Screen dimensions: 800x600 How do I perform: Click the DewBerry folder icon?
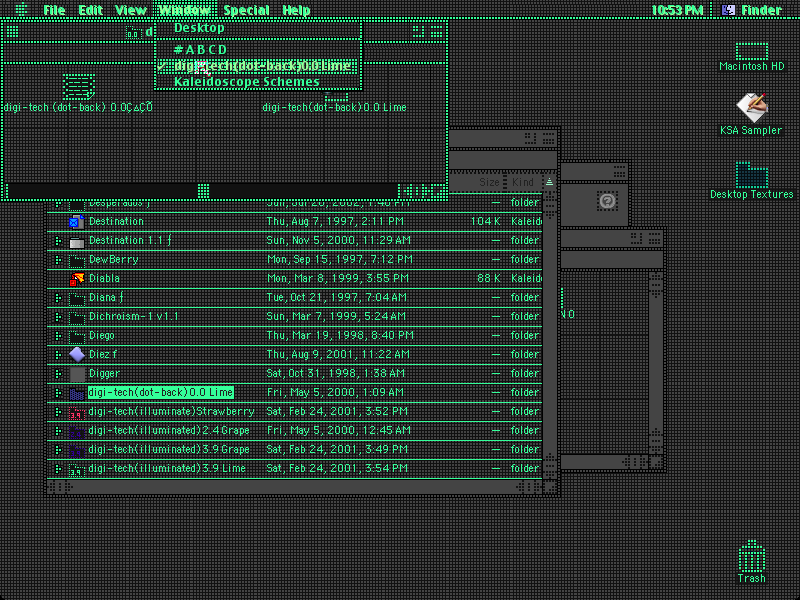pyautogui.click(x=77, y=260)
